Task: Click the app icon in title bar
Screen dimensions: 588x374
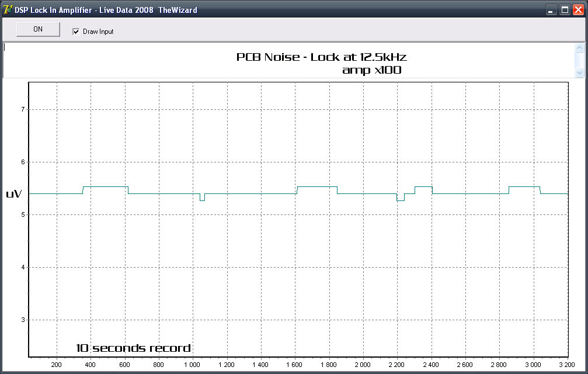Action: point(7,10)
